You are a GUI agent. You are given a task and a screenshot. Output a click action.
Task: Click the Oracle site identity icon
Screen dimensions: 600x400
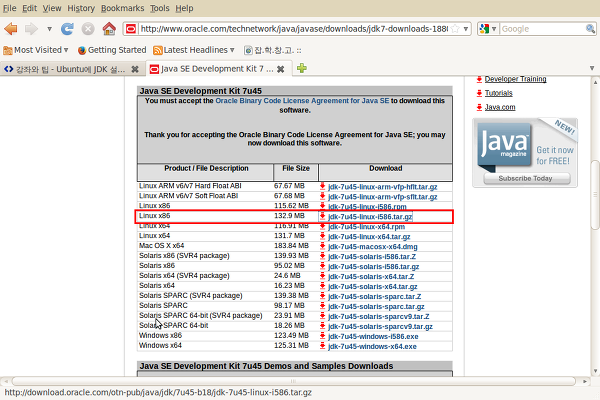131,29
